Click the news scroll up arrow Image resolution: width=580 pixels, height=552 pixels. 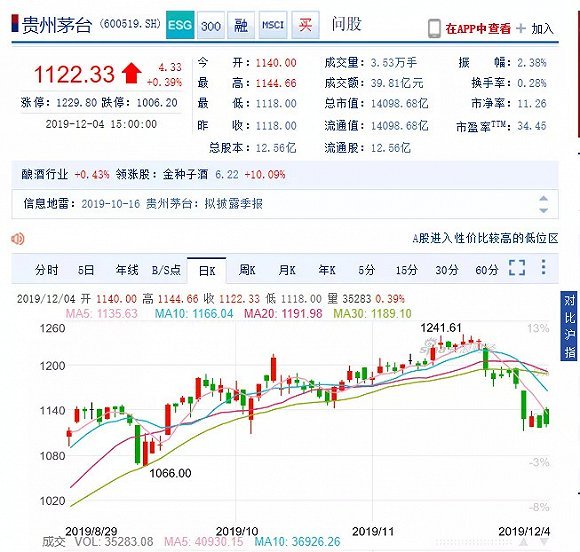[x=543, y=198]
